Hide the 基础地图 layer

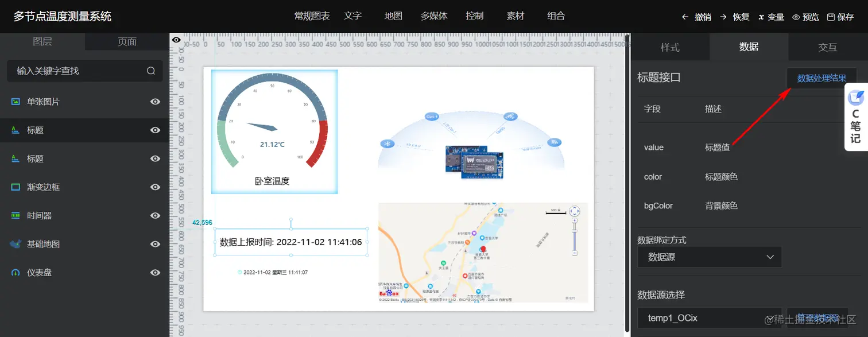click(x=155, y=244)
